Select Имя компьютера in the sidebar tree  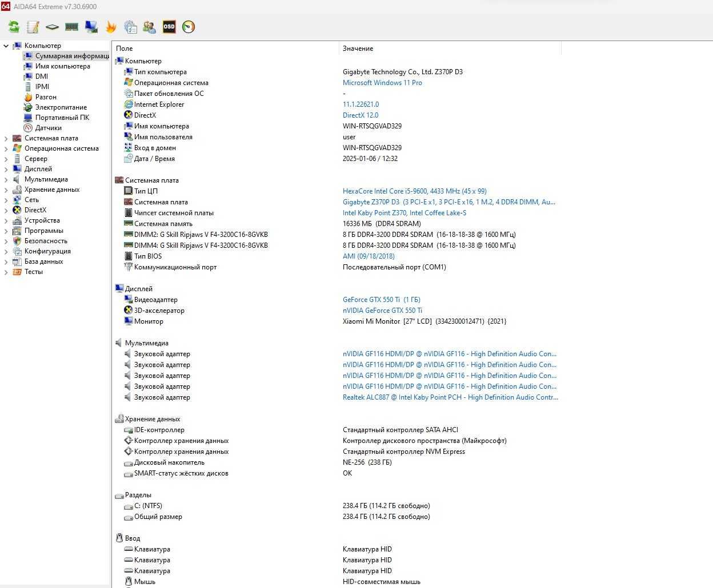coord(63,66)
